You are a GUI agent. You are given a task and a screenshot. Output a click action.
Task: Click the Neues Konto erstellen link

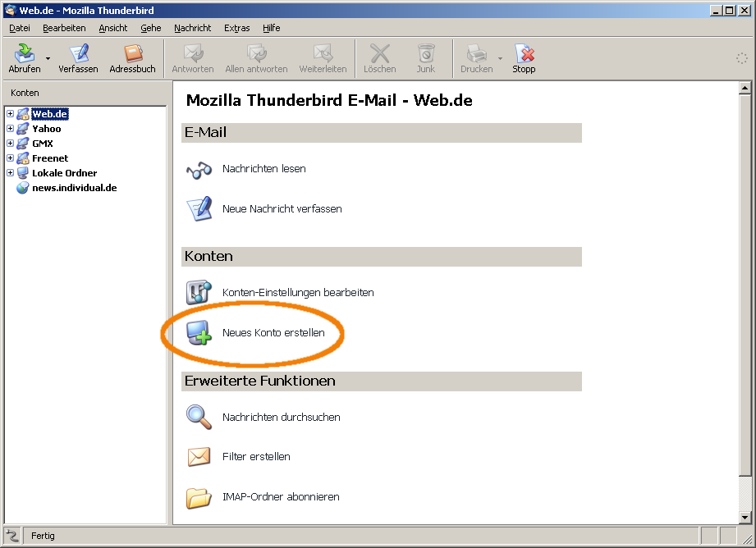coord(273,332)
